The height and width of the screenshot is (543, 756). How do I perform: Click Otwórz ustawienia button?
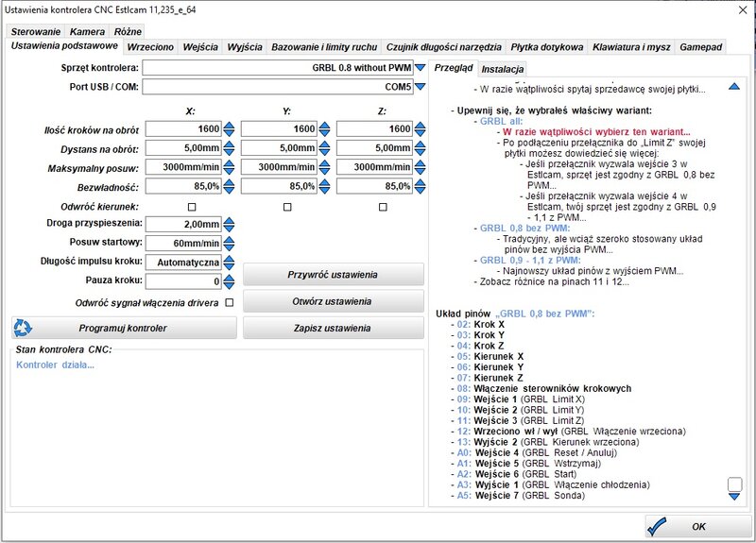coord(334,301)
